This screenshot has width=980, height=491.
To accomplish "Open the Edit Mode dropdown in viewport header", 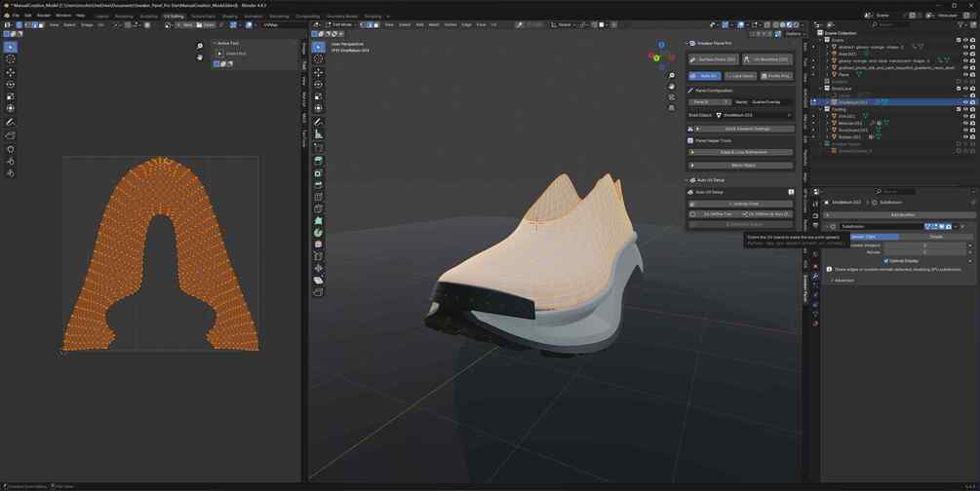I will 341,25.
